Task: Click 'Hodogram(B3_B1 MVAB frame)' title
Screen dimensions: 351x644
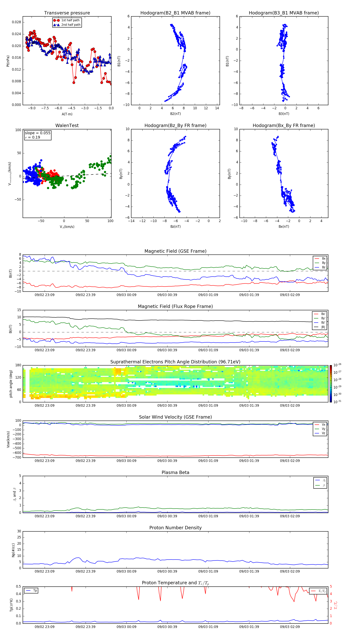Action: 284,13
